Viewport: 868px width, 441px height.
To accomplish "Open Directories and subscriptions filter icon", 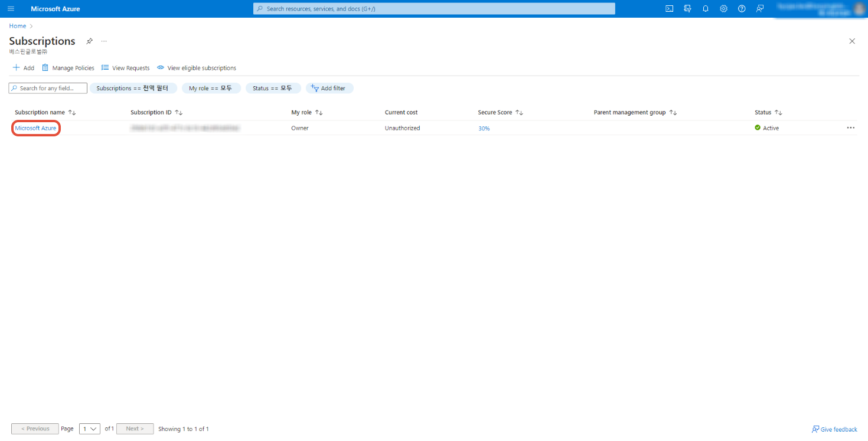I will click(x=687, y=9).
